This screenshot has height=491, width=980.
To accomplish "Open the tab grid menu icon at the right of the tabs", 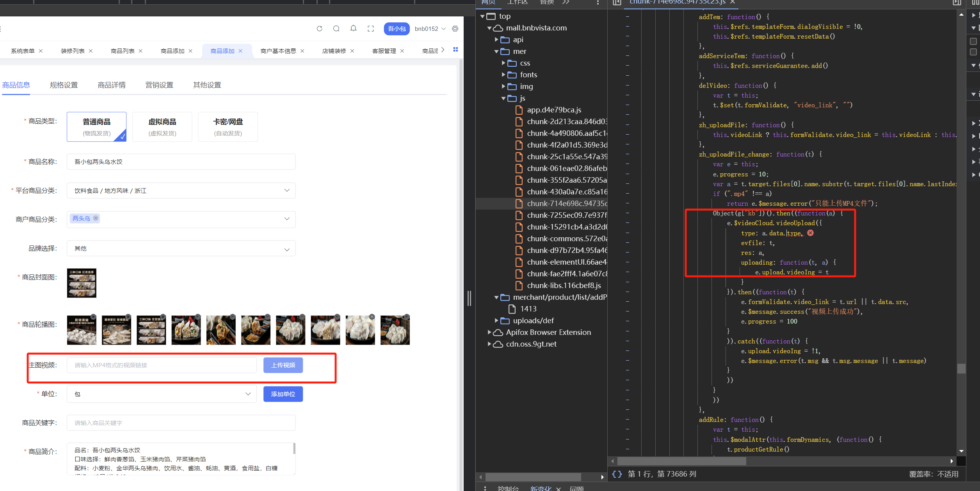I will point(455,49).
